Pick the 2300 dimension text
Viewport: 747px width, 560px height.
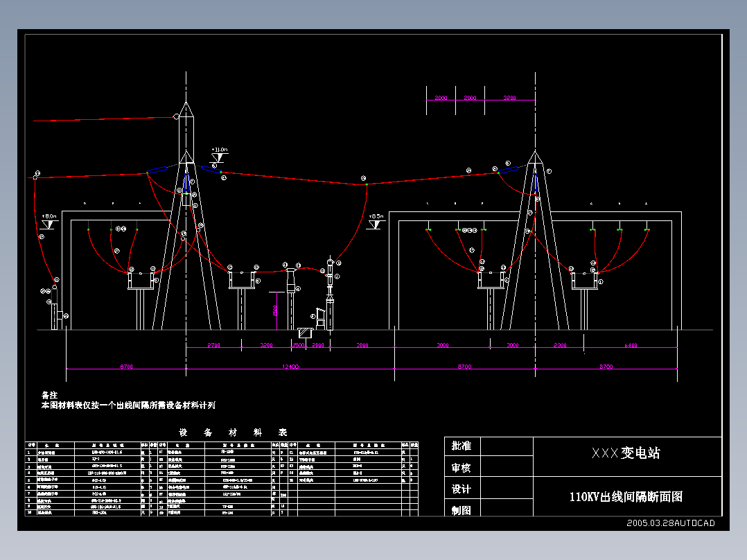pyautogui.click(x=560, y=346)
